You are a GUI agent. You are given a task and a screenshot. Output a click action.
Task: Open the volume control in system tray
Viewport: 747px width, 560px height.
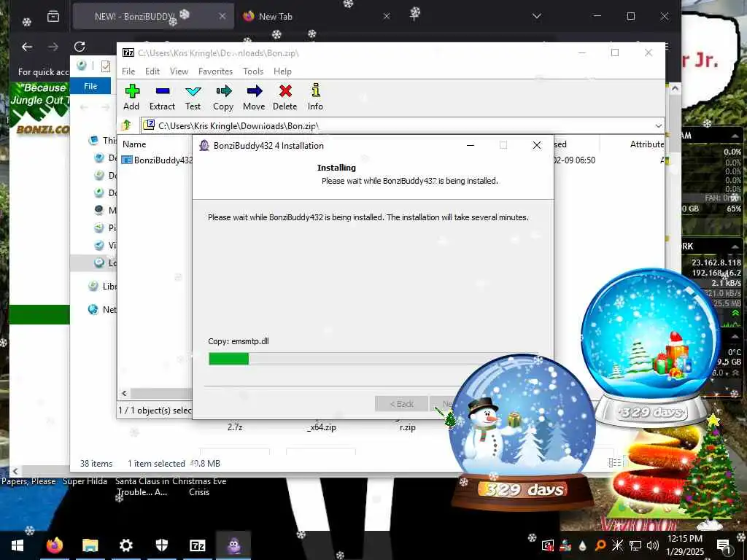(x=653, y=545)
